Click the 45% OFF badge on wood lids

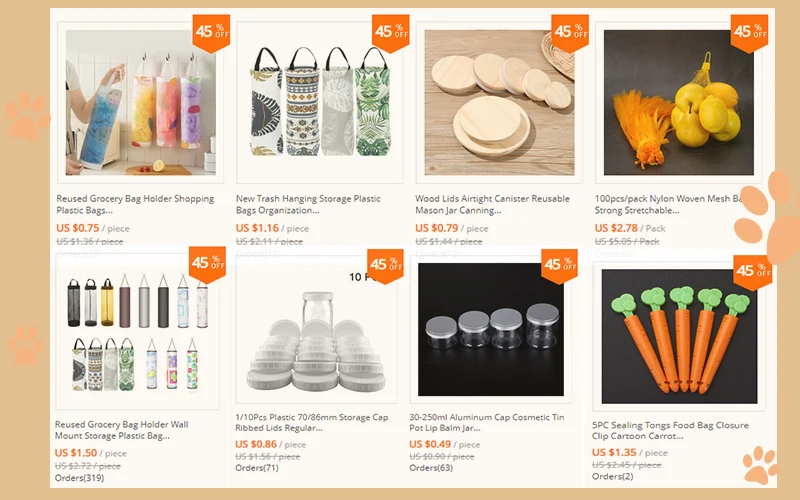(x=570, y=33)
